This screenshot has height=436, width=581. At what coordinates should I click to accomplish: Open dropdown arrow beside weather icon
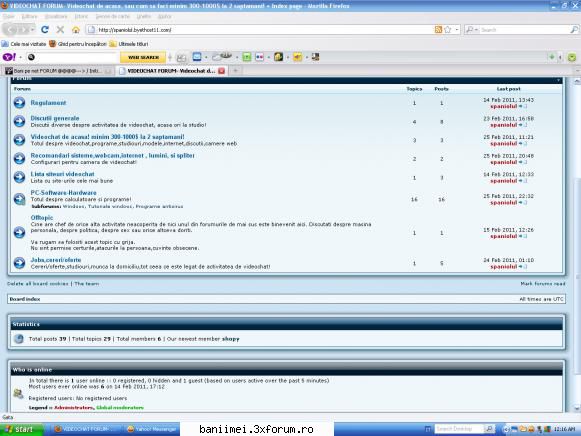tap(237, 57)
